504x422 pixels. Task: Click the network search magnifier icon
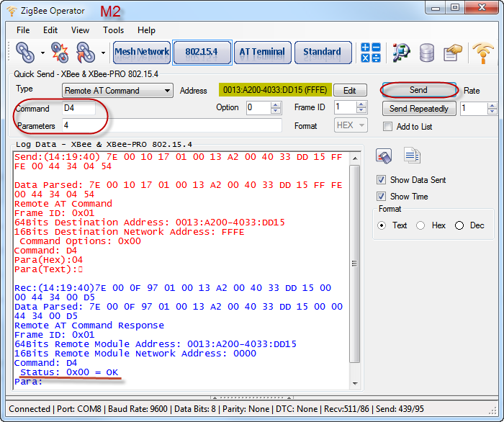[401, 53]
